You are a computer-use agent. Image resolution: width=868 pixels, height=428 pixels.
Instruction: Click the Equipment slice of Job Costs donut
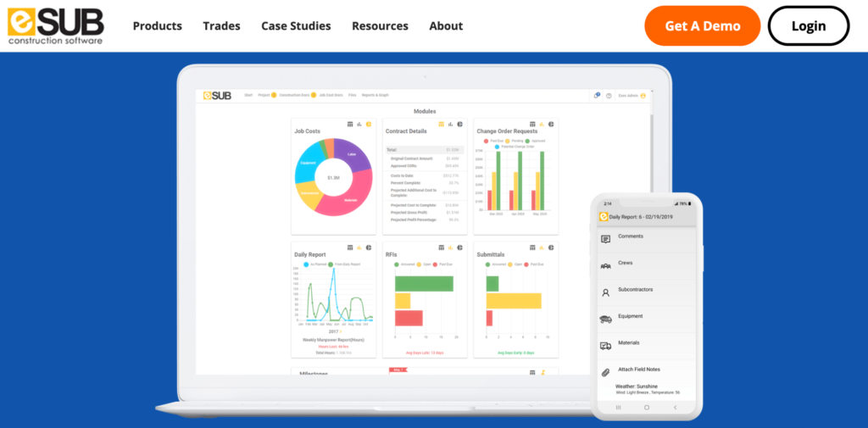coord(308,163)
